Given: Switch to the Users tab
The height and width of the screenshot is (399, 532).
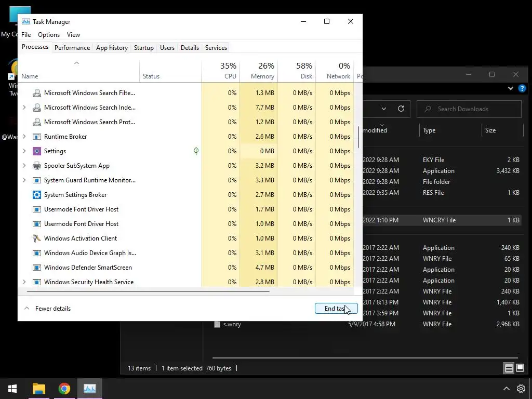Looking at the screenshot, I should pos(167,47).
